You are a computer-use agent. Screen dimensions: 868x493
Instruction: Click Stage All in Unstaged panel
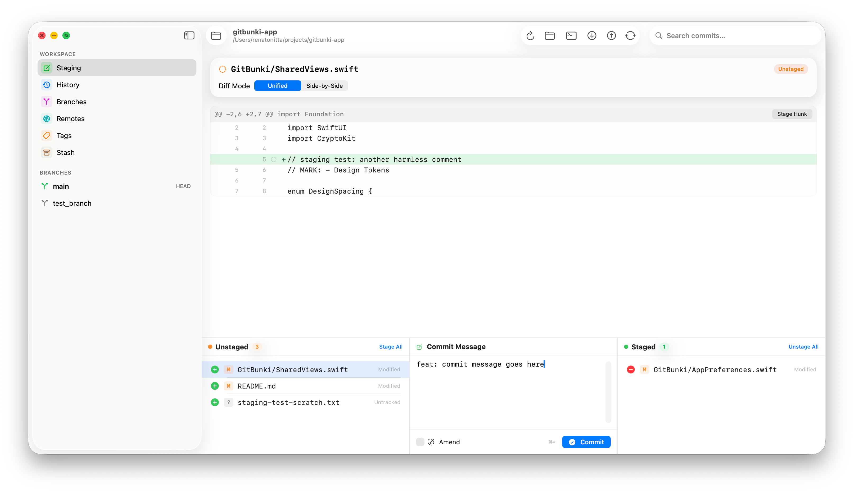391,347
